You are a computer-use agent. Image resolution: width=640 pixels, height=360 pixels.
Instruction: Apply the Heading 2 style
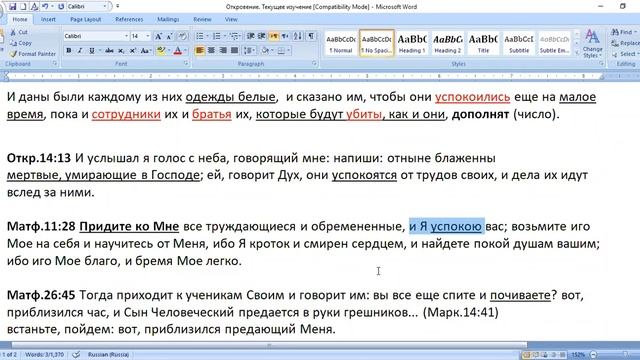click(448, 42)
